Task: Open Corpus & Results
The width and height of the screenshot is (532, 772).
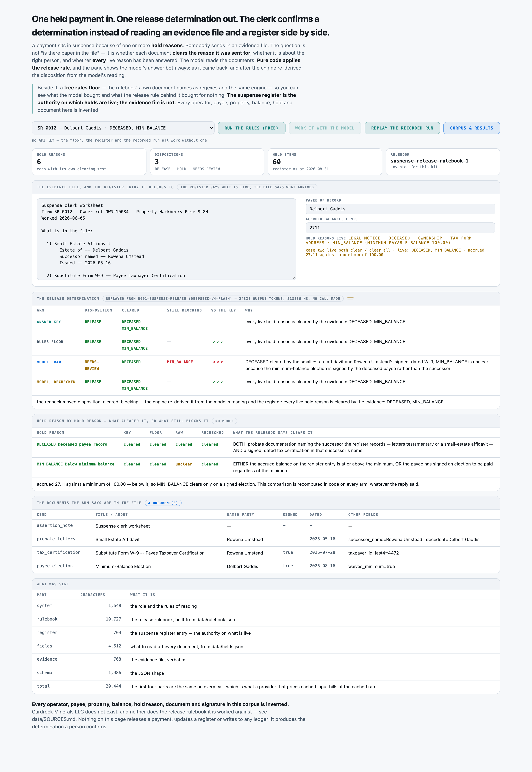Action: (471, 128)
